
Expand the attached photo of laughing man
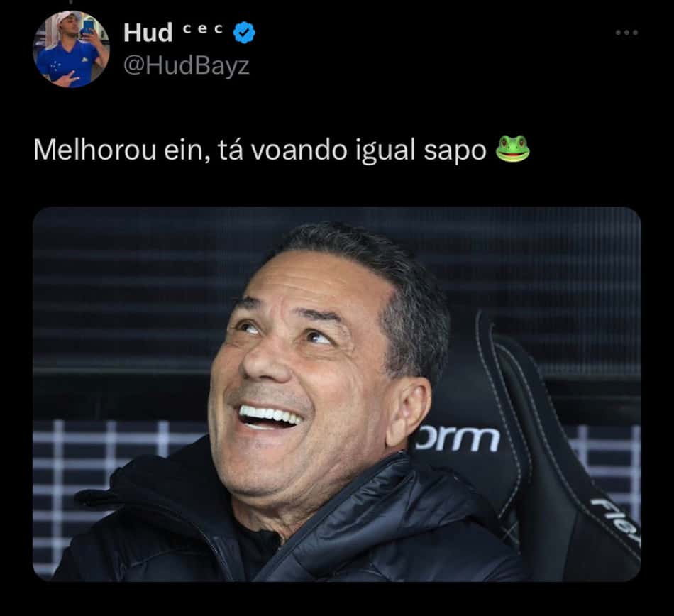pyautogui.click(x=337, y=394)
